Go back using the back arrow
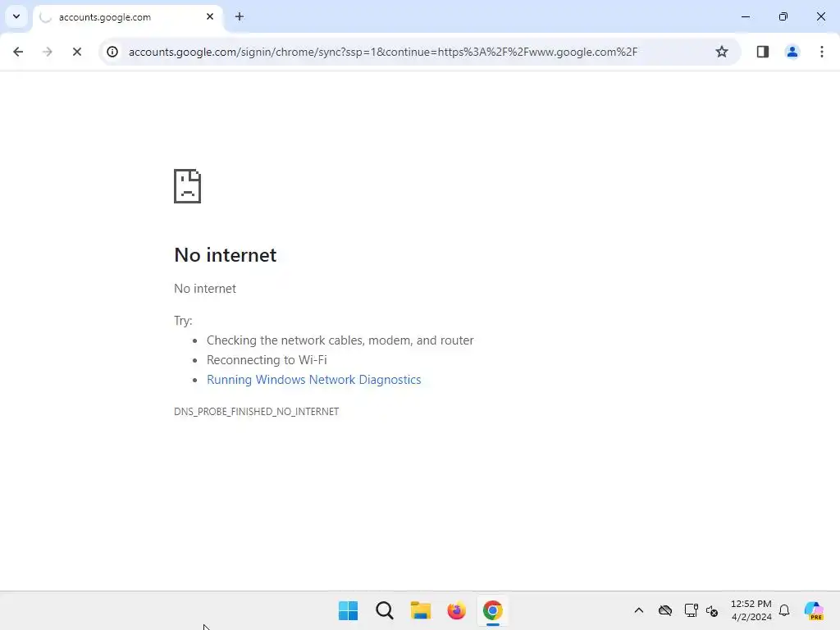 click(x=18, y=52)
